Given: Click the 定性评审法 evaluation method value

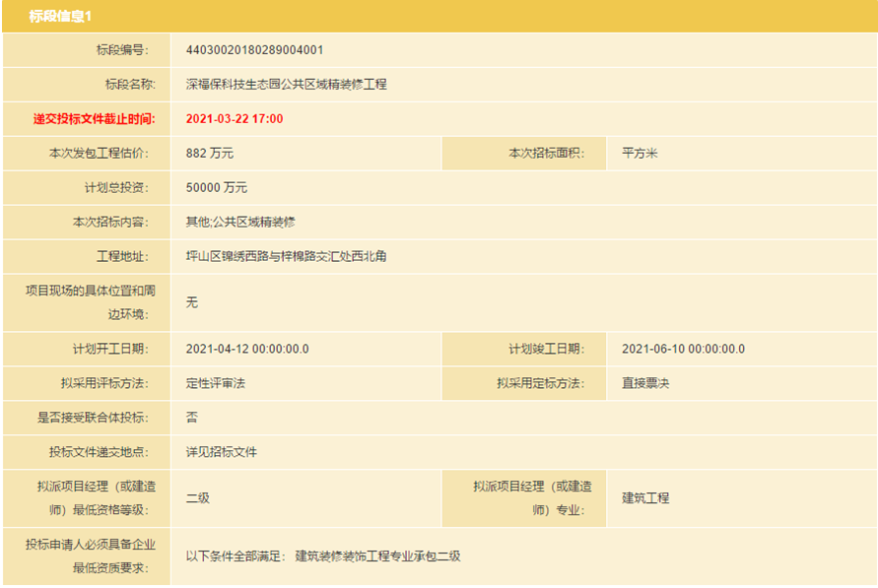Looking at the screenshot, I should pos(215,383).
